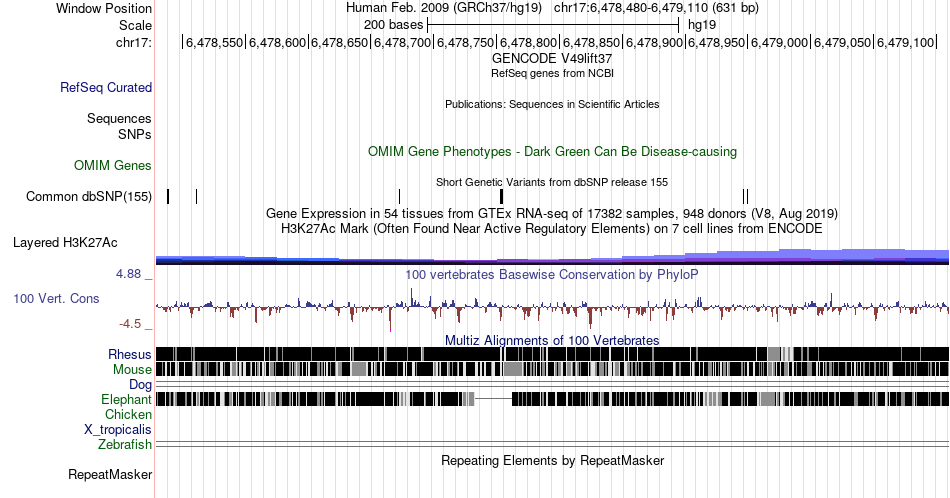Image resolution: width=950 pixels, height=498 pixels.
Task: Click the RefSeq Curated track label
Action: (105, 87)
